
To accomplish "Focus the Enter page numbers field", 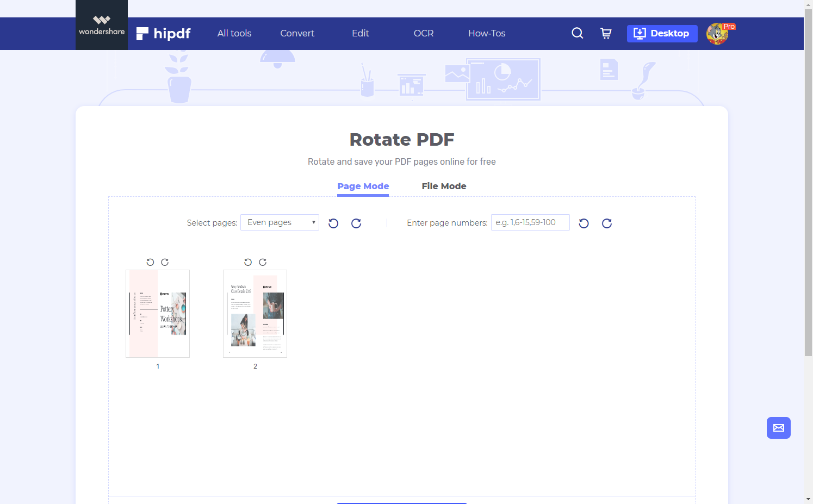I will click(530, 222).
